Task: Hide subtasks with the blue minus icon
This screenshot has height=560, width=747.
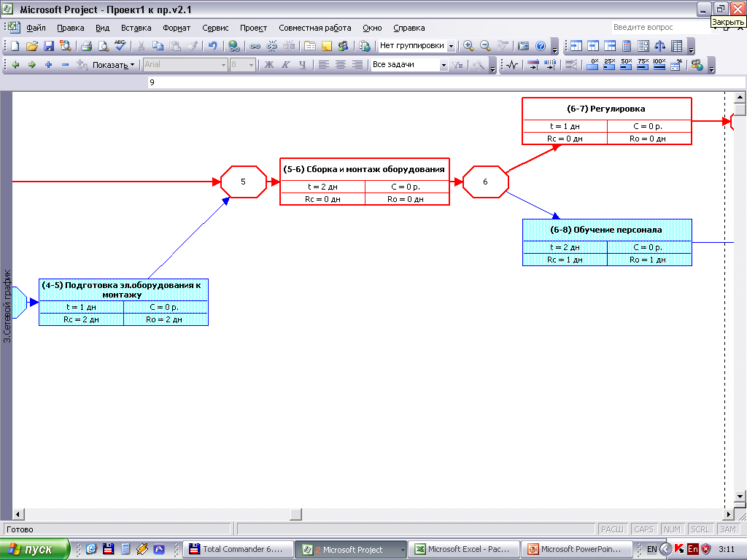Action: point(65,65)
